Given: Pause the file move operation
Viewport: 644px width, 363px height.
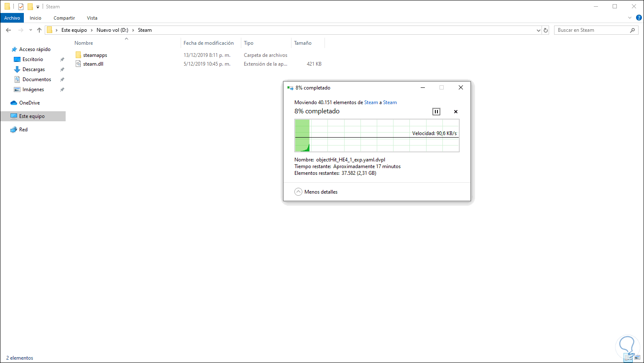Looking at the screenshot, I should pos(436,112).
